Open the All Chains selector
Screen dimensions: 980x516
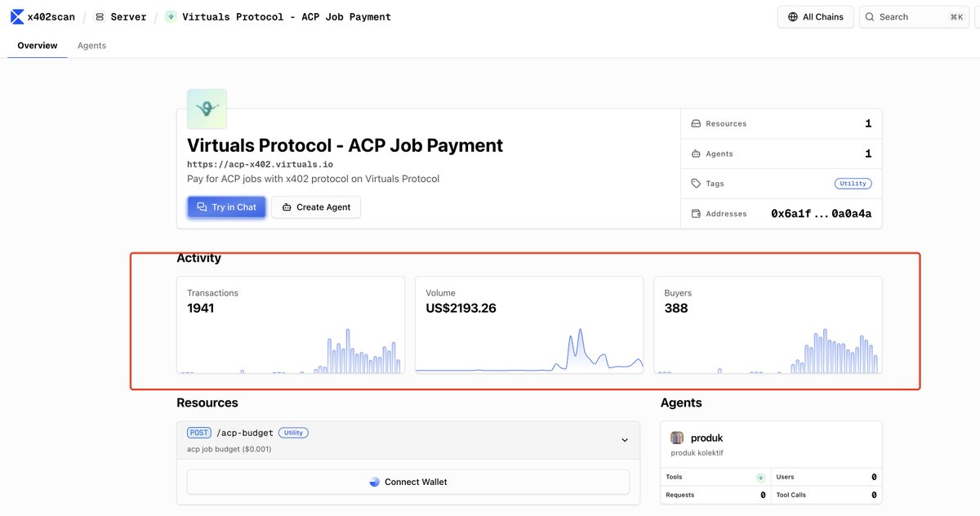815,16
